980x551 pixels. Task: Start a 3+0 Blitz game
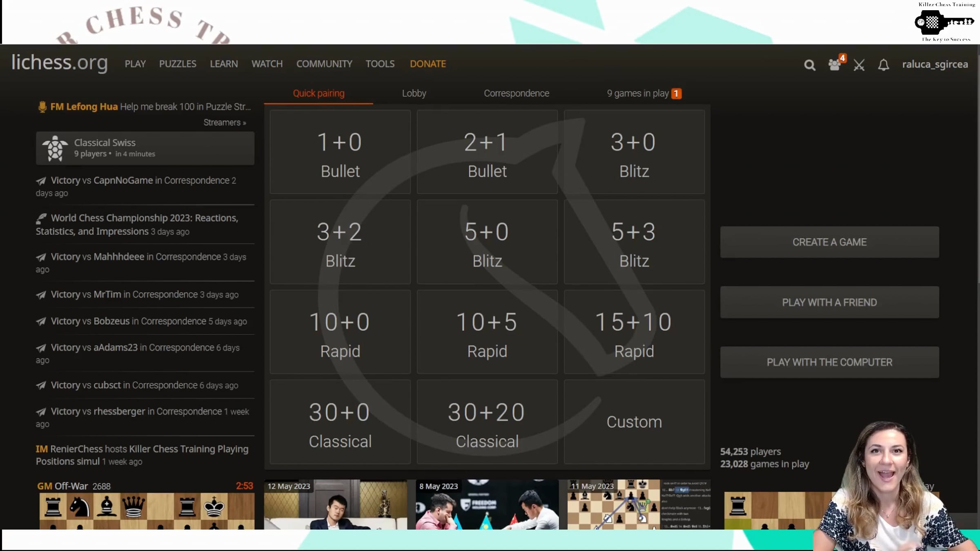(x=634, y=152)
